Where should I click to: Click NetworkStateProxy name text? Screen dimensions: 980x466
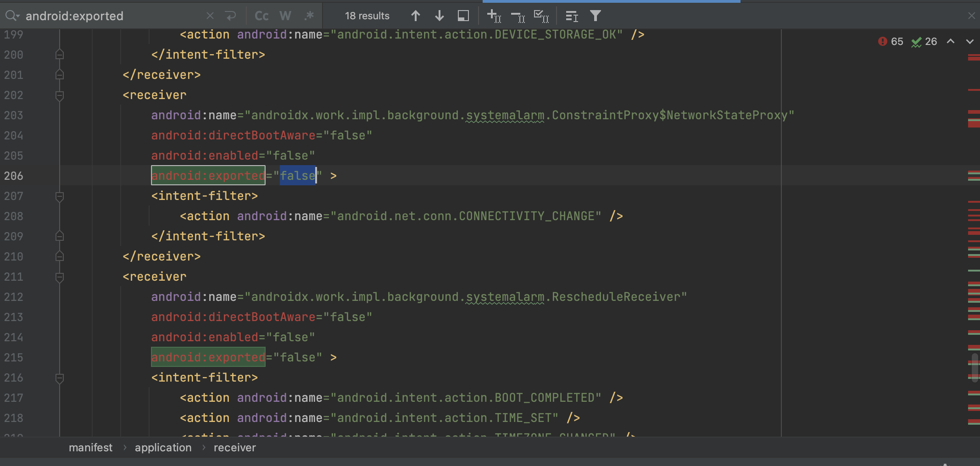[x=727, y=115]
